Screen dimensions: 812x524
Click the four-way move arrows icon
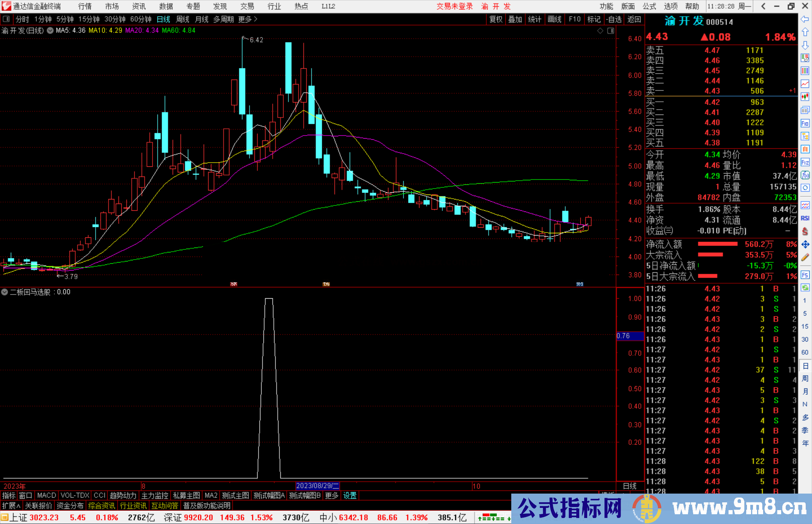[x=805, y=245]
